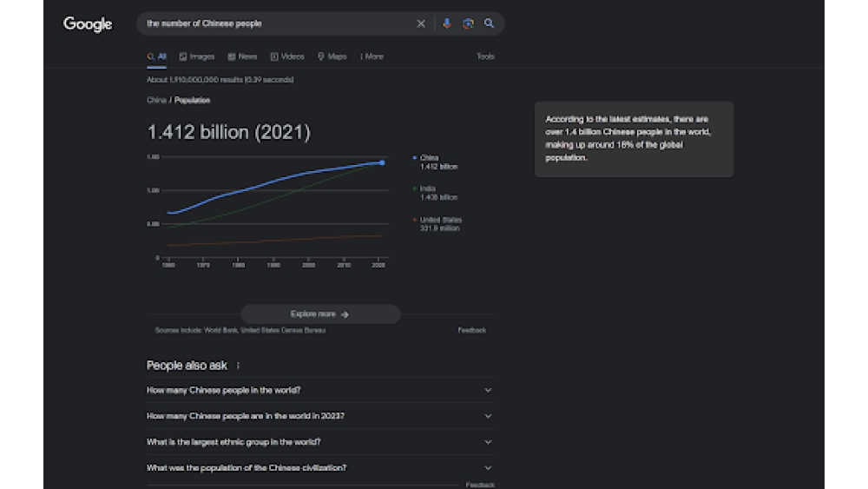
Task: Switch to the Images tab
Action: tap(197, 56)
